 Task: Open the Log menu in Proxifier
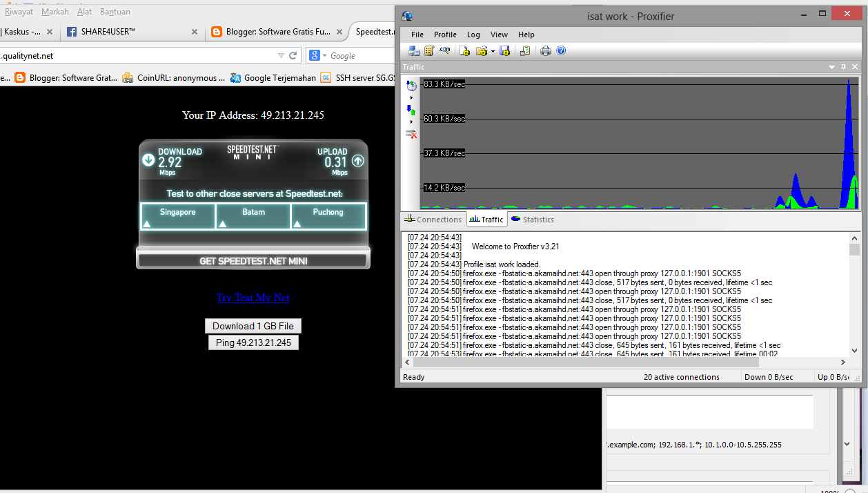473,35
